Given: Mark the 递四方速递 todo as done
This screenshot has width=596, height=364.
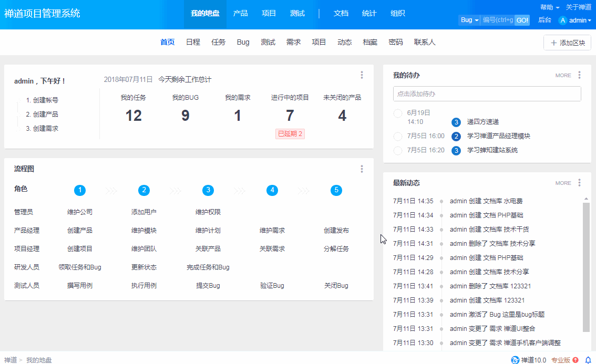Looking at the screenshot, I should [397, 113].
